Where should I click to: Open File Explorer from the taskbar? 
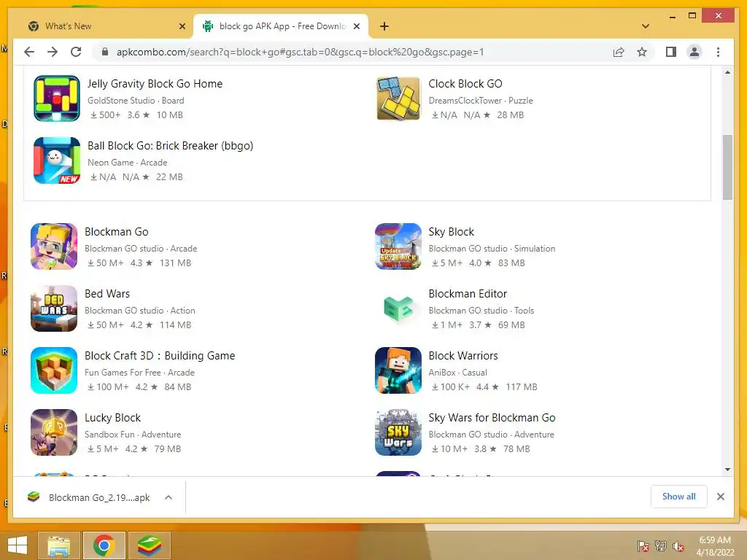point(59,545)
